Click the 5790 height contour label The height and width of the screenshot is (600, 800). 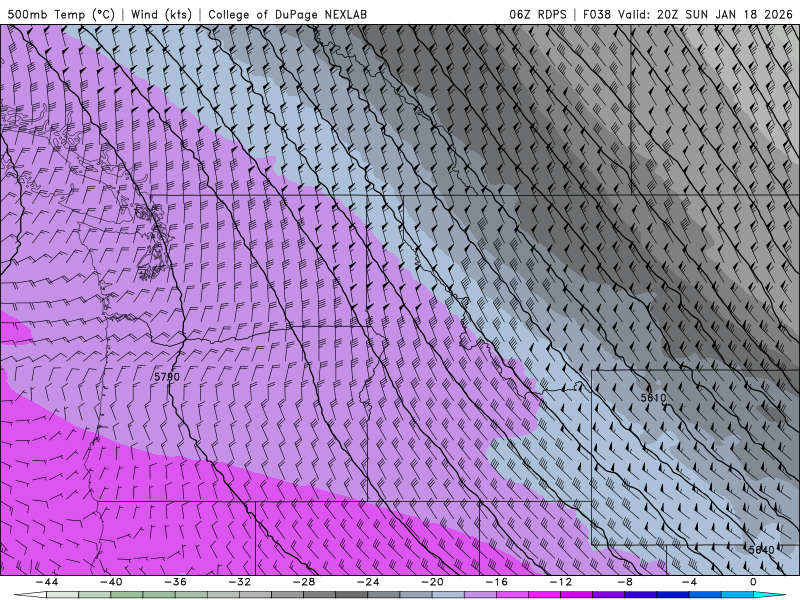pyautogui.click(x=167, y=377)
